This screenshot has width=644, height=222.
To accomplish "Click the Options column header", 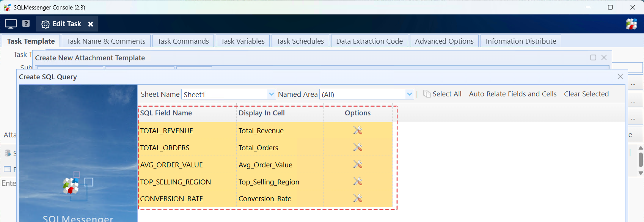I will pyautogui.click(x=358, y=113).
